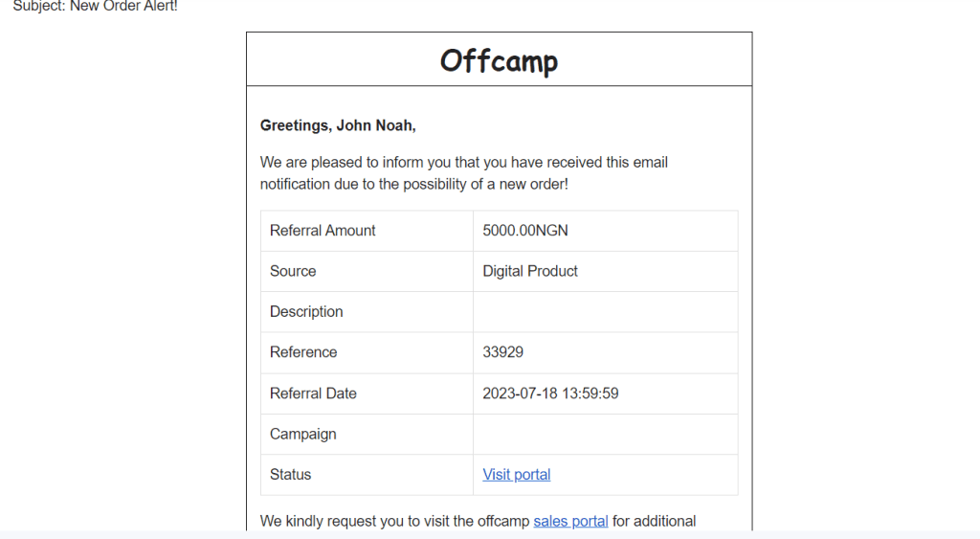Click the 'Greetings, John Noah' line
Screen dimensions: 980x539
tap(338, 125)
